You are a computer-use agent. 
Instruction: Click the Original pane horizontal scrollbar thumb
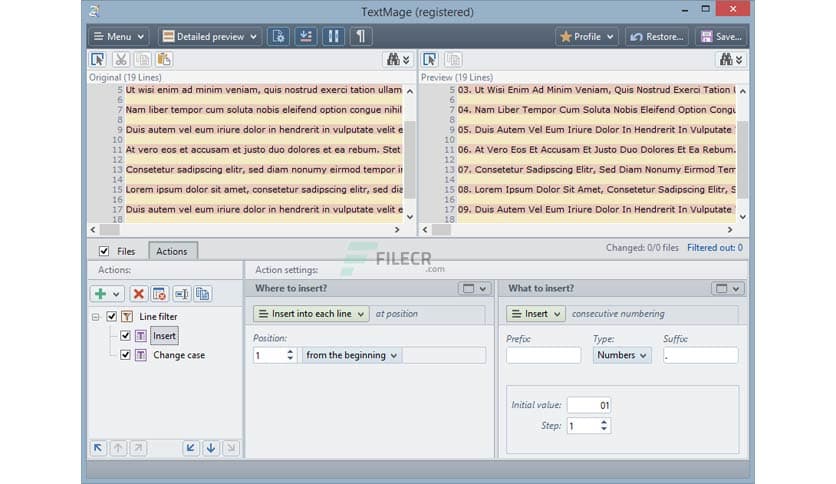[x=110, y=230]
